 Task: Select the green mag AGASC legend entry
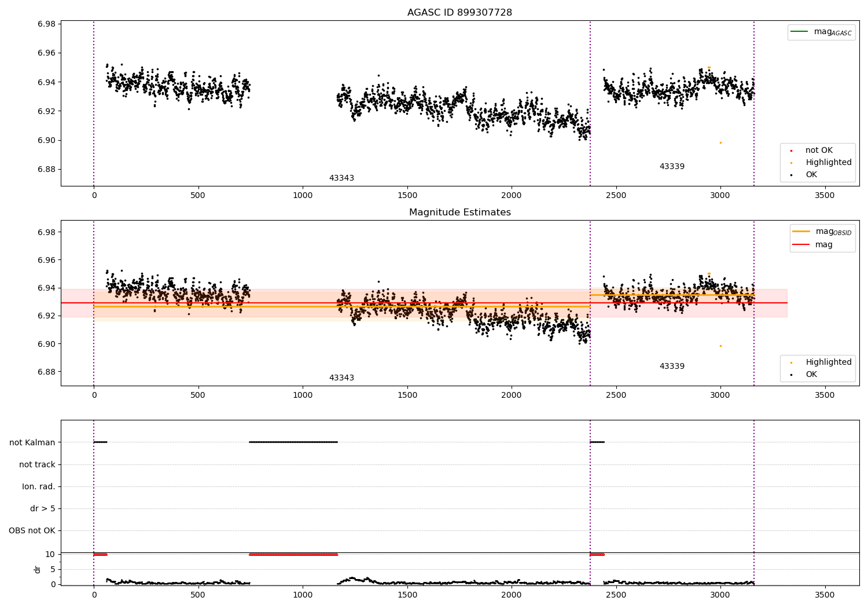click(821, 32)
